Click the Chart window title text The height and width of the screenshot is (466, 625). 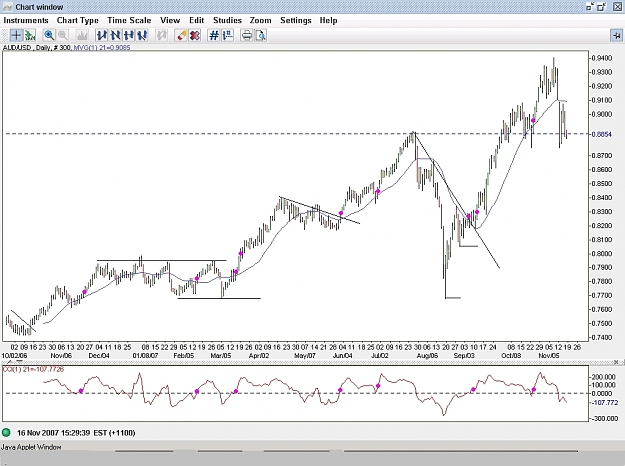click(x=39, y=7)
